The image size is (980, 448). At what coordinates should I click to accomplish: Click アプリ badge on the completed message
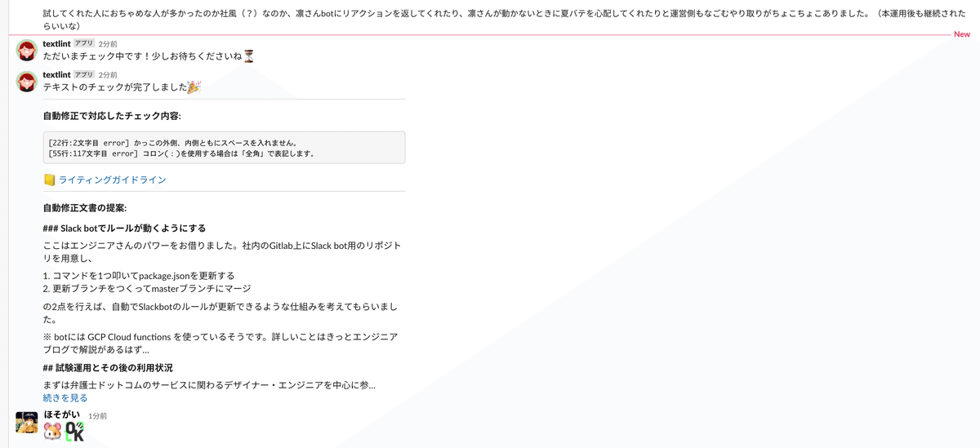click(x=84, y=74)
